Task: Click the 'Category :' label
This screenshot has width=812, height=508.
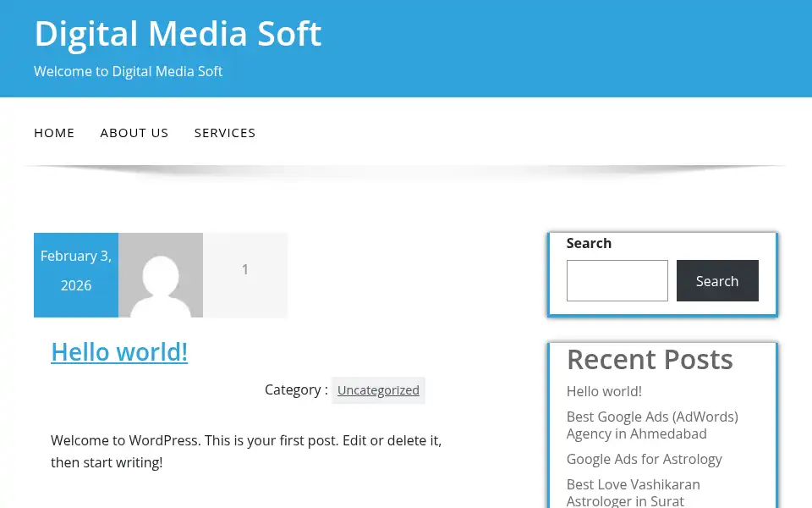Action: (296, 389)
